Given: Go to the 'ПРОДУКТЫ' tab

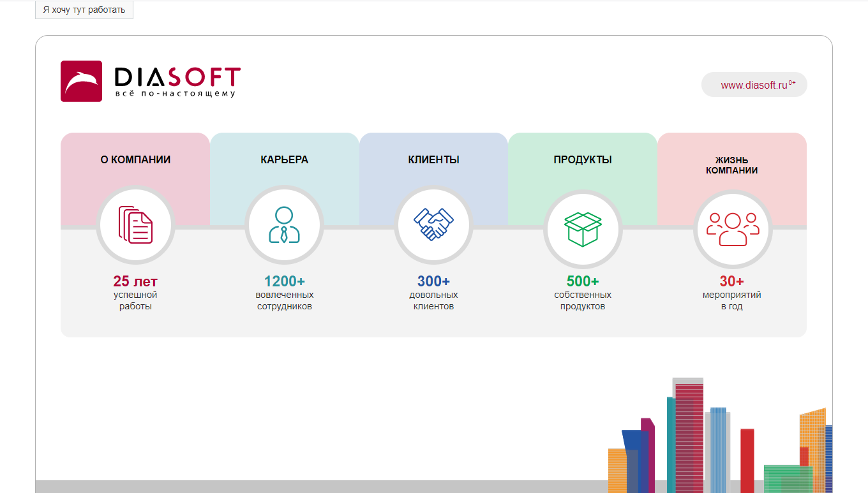Looking at the screenshot, I should coord(583,159).
